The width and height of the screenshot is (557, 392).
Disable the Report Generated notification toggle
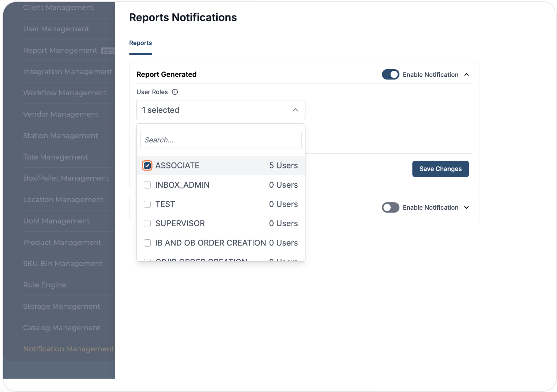point(390,75)
